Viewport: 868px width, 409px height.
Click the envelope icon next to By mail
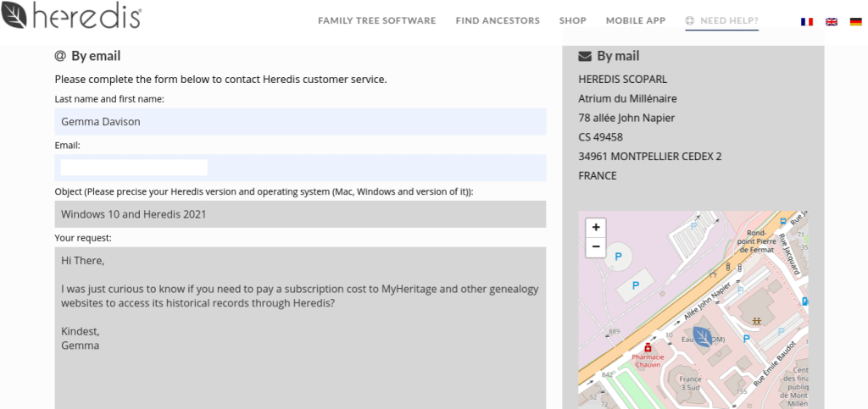pos(585,57)
